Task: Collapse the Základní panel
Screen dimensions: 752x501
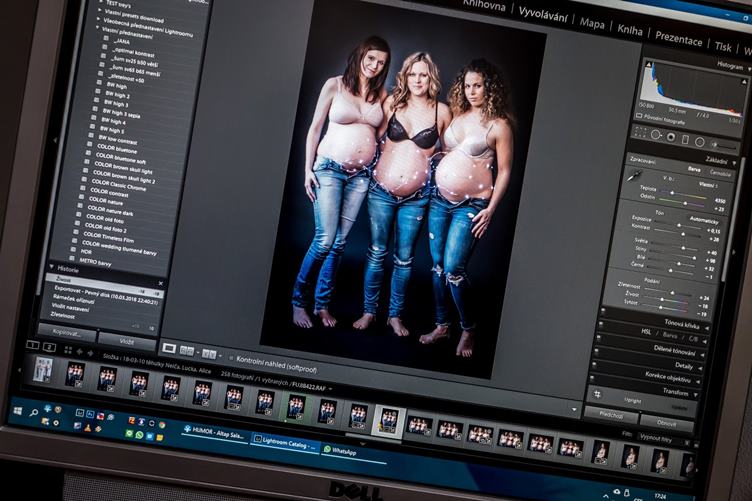Action: 734,163
